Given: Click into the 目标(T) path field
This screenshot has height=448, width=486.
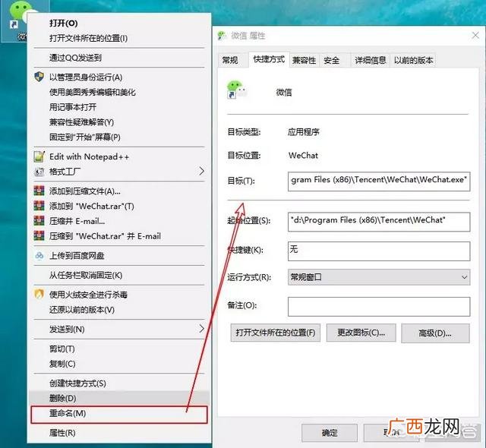Looking at the screenshot, I should pyautogui.click(x=379, y=181).
